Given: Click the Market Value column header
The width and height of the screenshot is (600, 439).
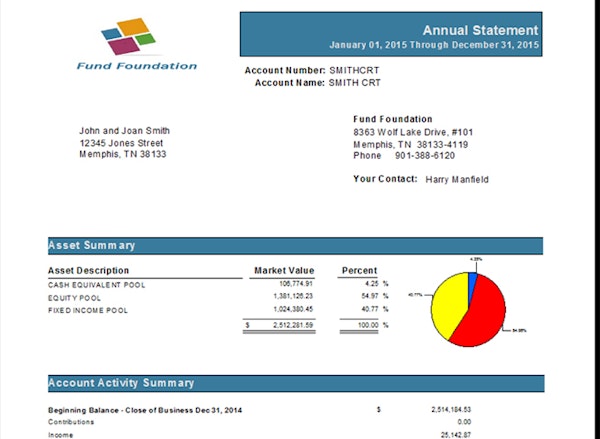Looking at the screenshot, I should click(284, 270).
